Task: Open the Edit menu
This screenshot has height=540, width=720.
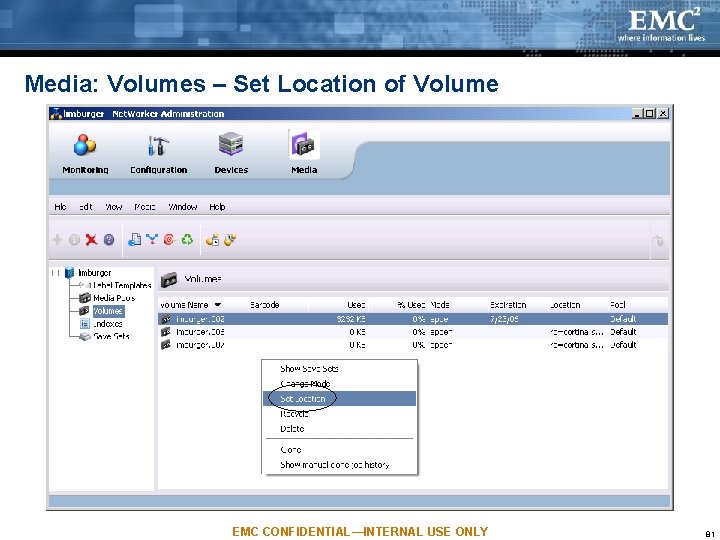Action: (85, 207)
